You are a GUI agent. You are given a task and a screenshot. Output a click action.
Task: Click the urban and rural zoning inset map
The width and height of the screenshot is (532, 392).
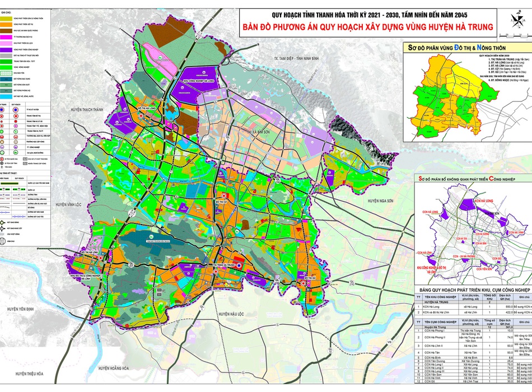click(x=468, y=97)
